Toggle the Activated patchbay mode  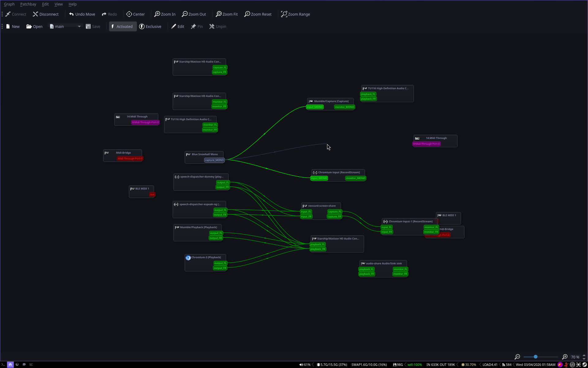point(122,26)
